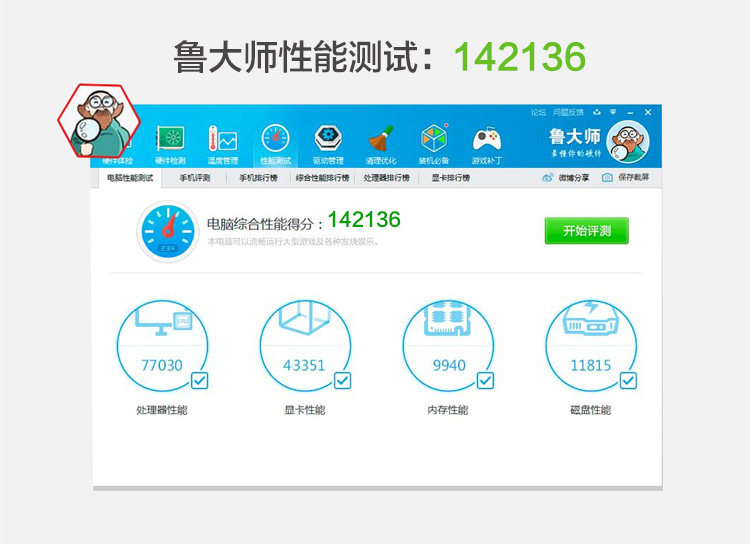Click the 鲁大师 avatar at top right
Viewport: 750px width, 544px height.
click(628, 142)
